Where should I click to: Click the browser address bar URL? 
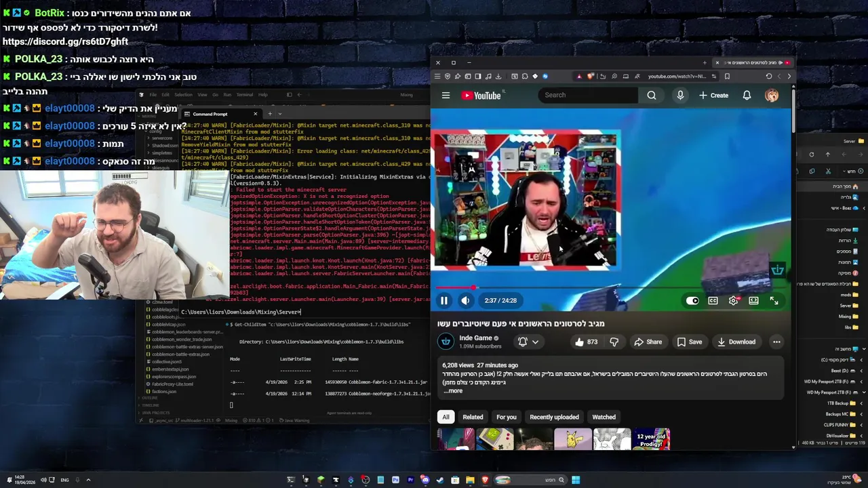click(677, 76)
